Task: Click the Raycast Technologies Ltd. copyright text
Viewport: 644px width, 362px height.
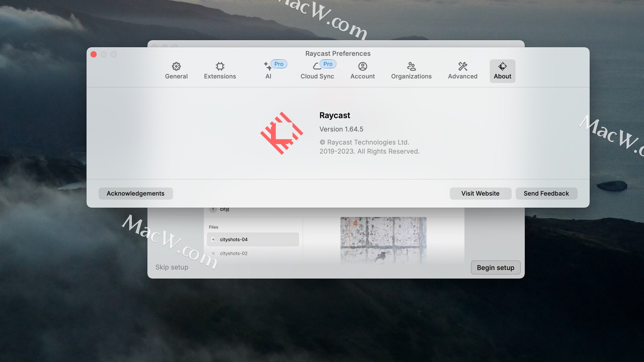Action: pos(369,147)
